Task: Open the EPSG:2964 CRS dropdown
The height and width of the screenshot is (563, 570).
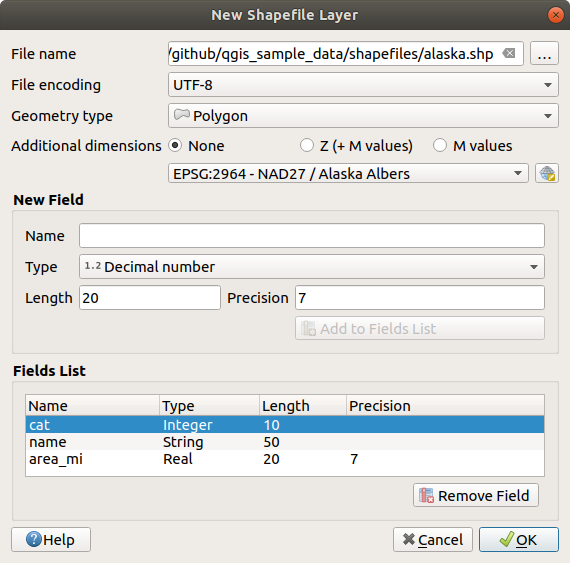Action: [348, 173]
